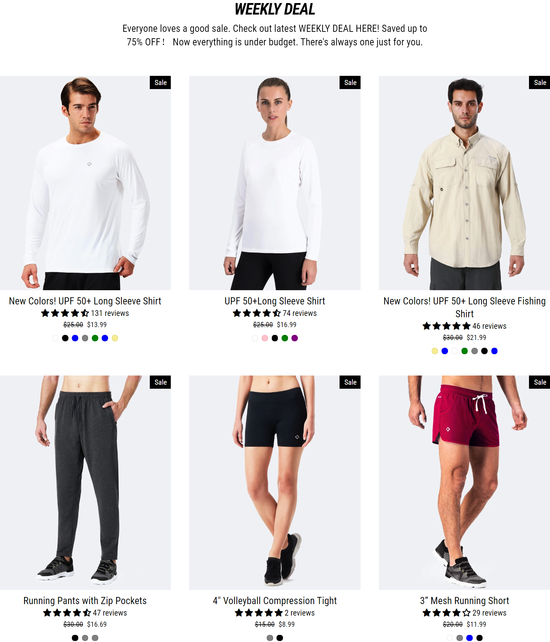The height and width of the screenshot is (642, 550).
Task: Open 'New Colors! UPF 50+ Long Sleeve Fishing Shirt' link
Action: click(x=464, y=307)
